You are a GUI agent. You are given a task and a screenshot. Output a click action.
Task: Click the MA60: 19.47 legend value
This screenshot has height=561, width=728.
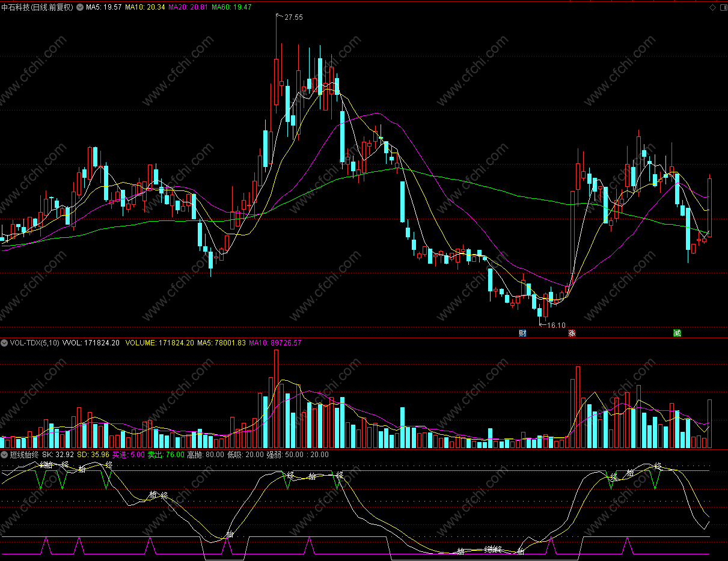231,7
